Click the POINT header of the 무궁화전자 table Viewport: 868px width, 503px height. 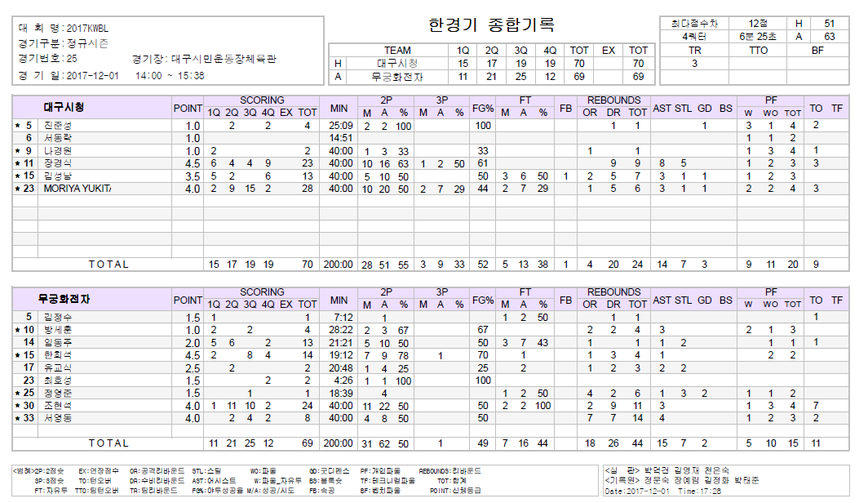click(x=188, y=300)
